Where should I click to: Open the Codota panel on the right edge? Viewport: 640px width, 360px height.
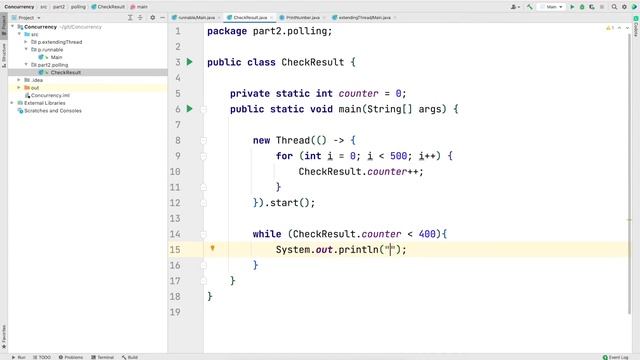click(x=636, y=25)
